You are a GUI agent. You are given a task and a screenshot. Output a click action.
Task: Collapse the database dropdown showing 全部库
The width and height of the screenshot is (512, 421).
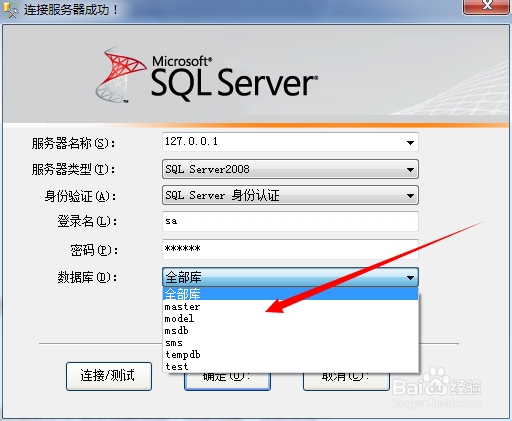[x=290, y=277]
